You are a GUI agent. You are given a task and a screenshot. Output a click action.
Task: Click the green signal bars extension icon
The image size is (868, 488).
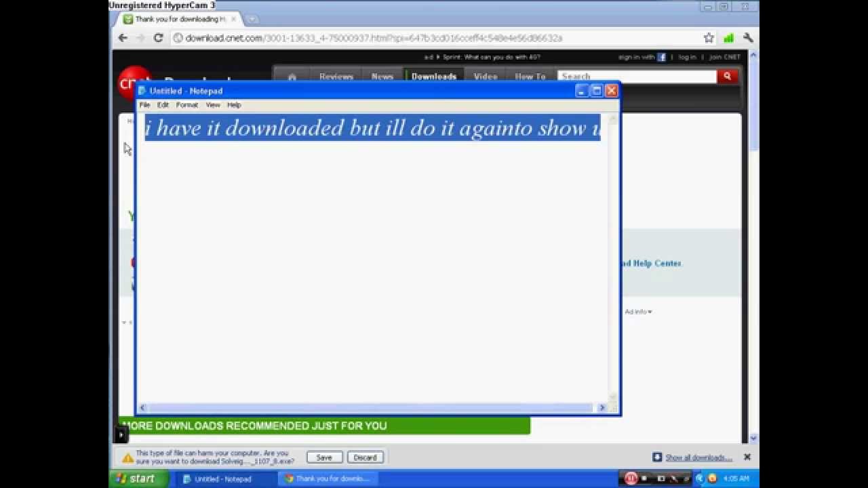click(728, 38)
